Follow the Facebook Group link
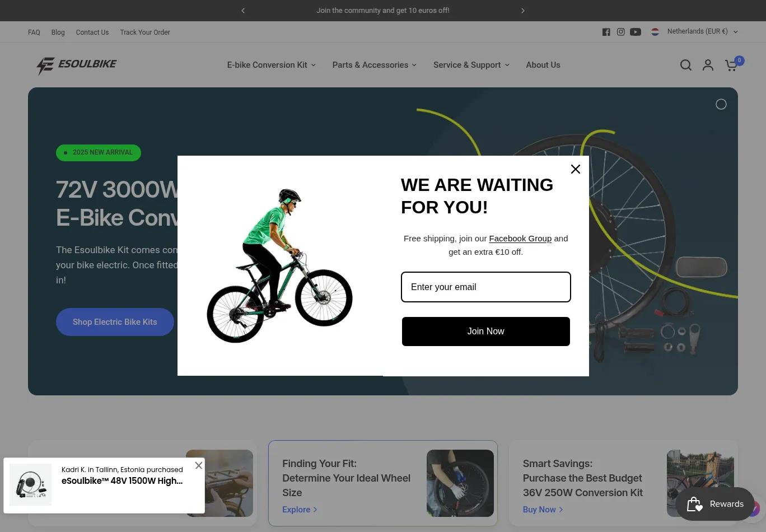This screenshot has width=766, height=532. tap(520, 239)
